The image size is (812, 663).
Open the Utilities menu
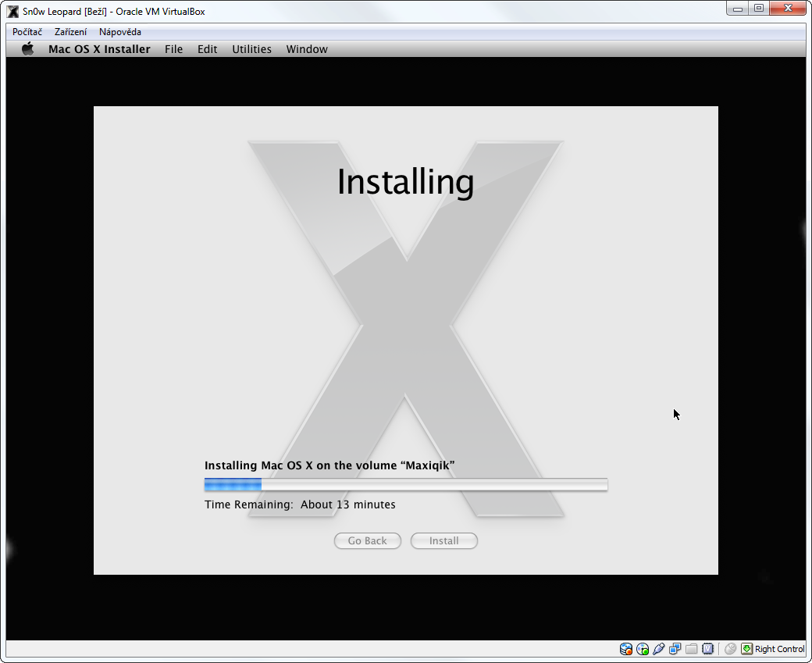click(251, 49)
